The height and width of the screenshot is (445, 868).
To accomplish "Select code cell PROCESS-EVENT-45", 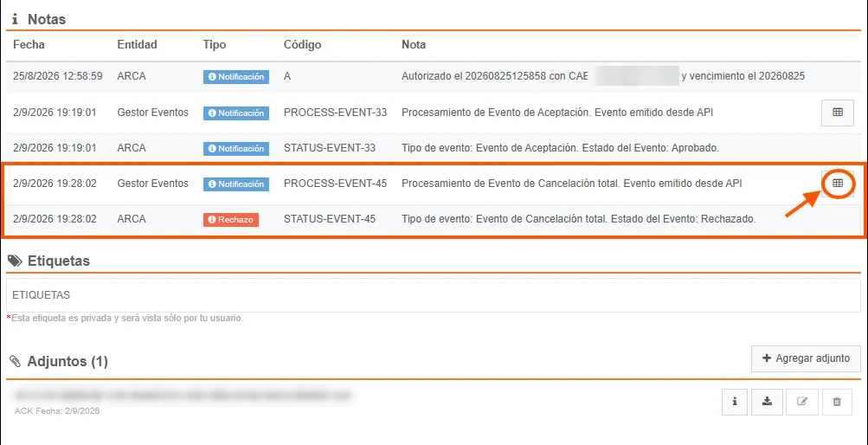I will [x=336, y=184].
